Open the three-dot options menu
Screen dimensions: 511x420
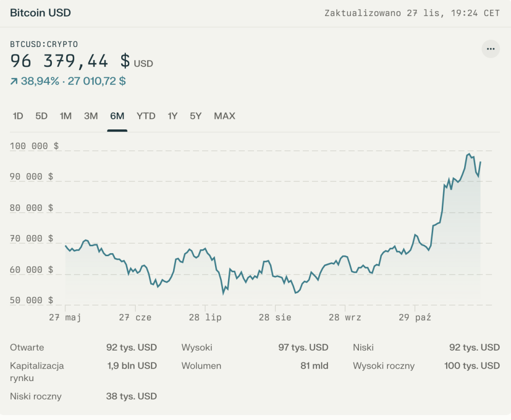point(490,49)
